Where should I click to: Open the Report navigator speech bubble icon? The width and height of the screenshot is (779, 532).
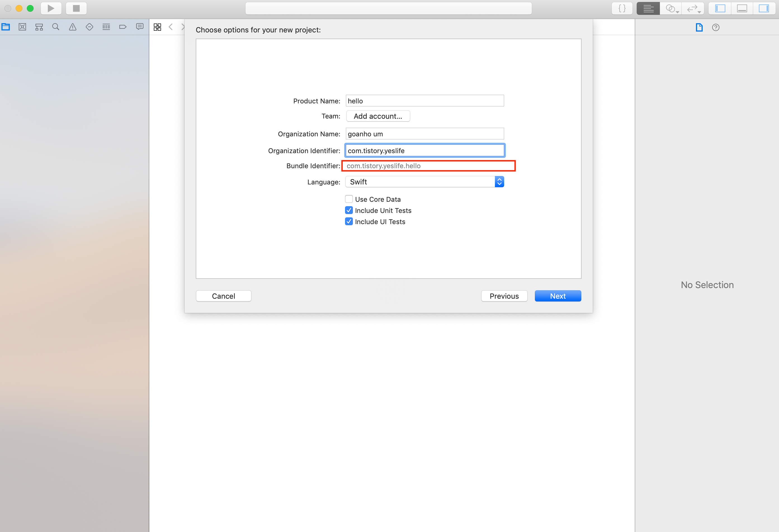pyautogui.click(x=140, y=27)
